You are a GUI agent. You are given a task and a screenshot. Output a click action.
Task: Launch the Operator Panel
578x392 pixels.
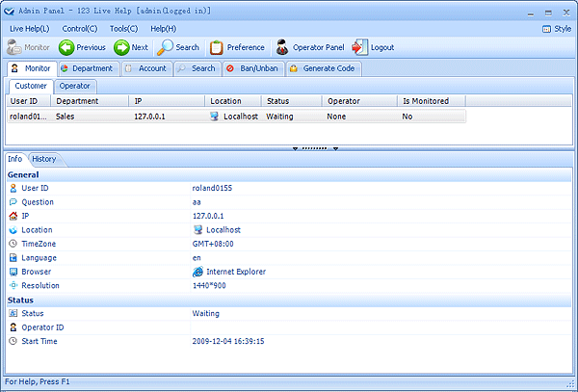point(309,47)
